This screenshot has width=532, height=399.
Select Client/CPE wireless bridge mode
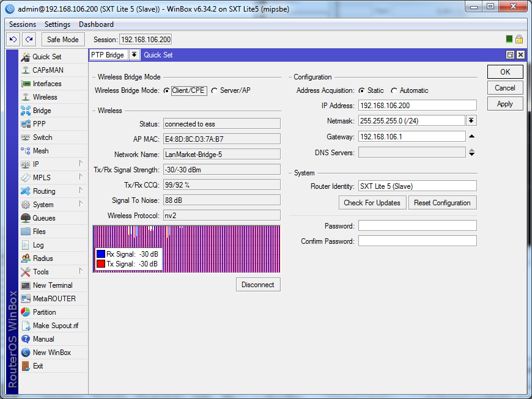coord(166,91)
